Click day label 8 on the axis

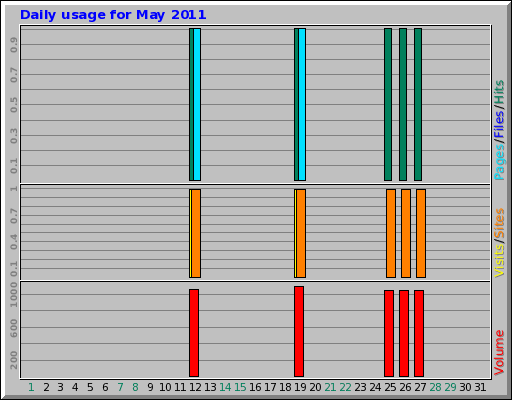135,387
